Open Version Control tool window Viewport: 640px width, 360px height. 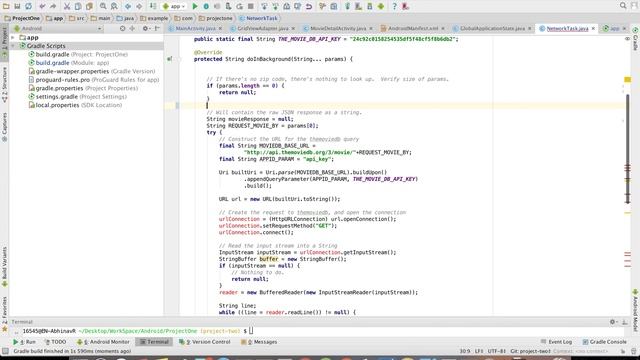pyautogui.click(x=205, y=342)
